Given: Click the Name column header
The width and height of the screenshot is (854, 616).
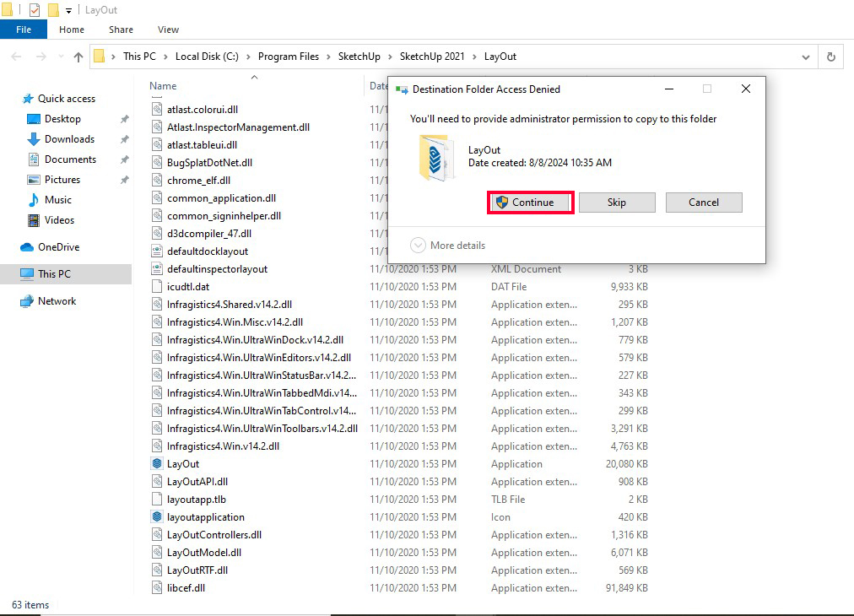Looking at the screenshot, I should click(x=163, y=86).
